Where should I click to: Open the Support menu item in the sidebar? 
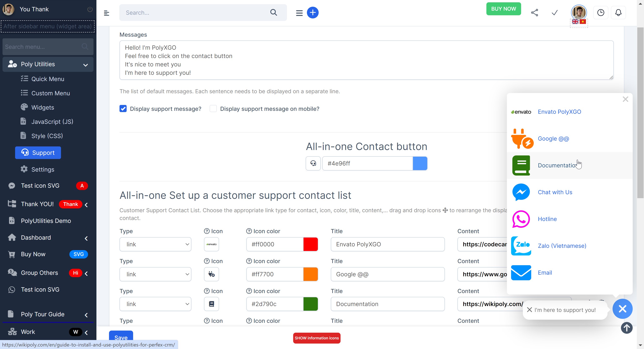(43, 153)
